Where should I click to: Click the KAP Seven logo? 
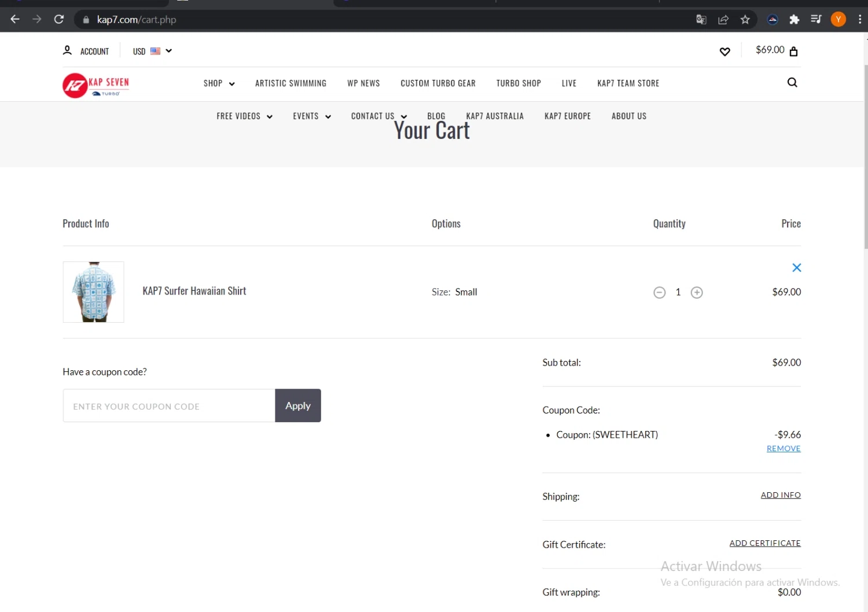tap(96, 86)
